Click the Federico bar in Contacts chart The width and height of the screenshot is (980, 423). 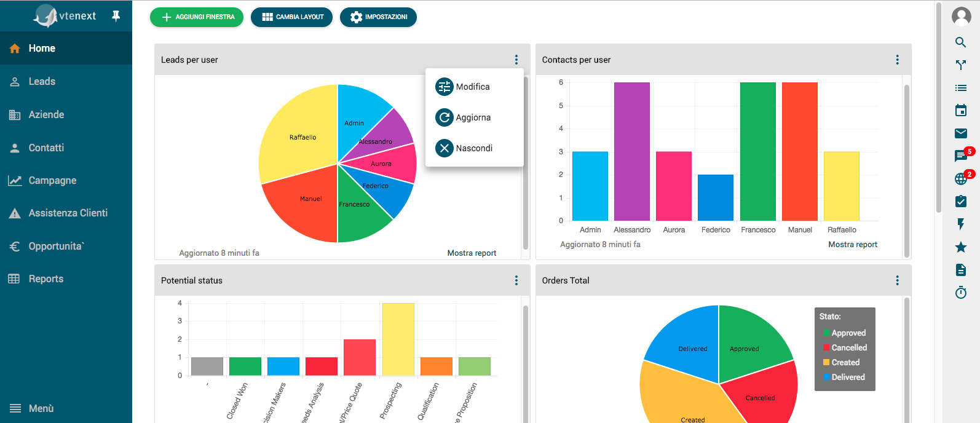[716, 197]
